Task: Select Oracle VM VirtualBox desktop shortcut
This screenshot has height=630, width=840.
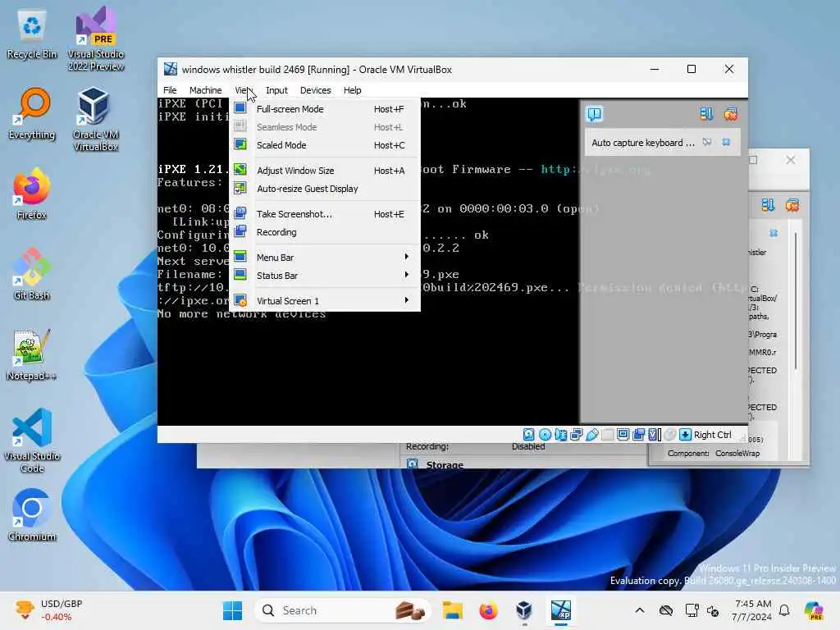Action: [96, 119]
